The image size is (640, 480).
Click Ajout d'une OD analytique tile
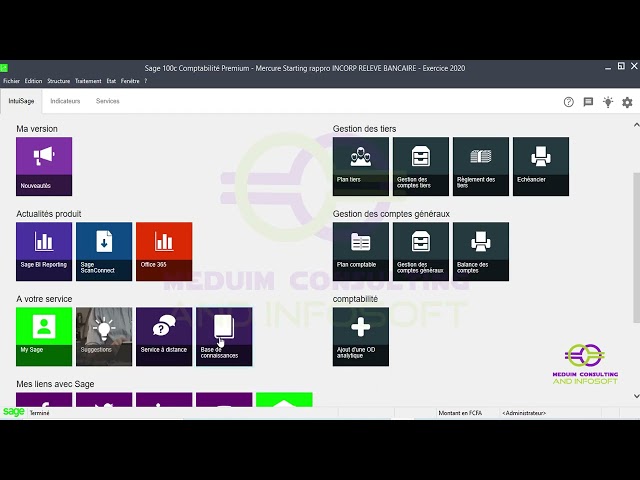tap(361, 337)
